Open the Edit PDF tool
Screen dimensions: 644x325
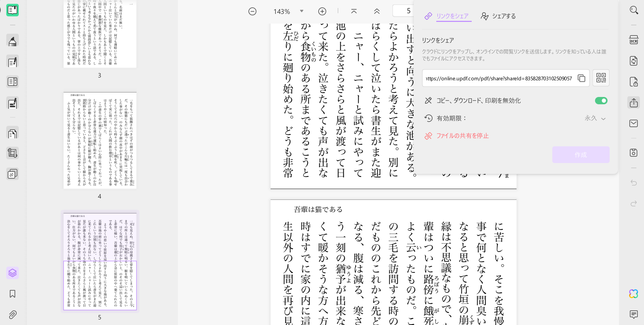pyautogui.click(x=13, y=62)
